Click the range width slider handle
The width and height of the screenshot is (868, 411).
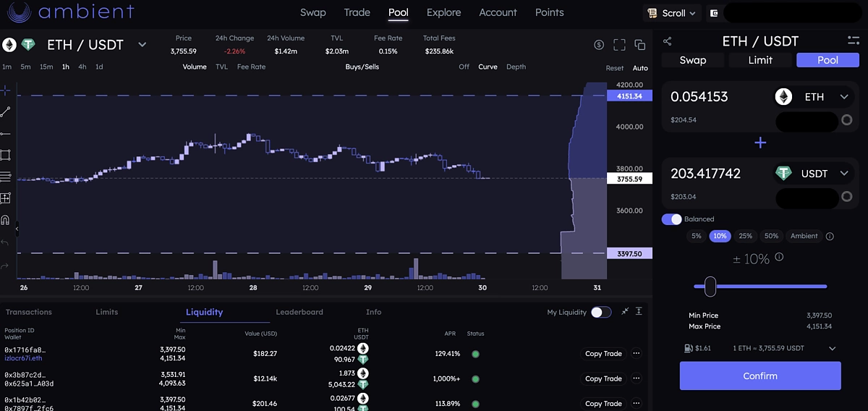[x=710, y=287]
